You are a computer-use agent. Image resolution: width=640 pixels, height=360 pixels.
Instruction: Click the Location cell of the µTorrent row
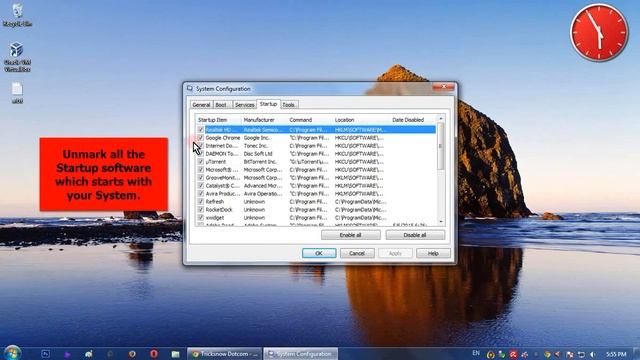pyautogui.click(x=359, y=162)
